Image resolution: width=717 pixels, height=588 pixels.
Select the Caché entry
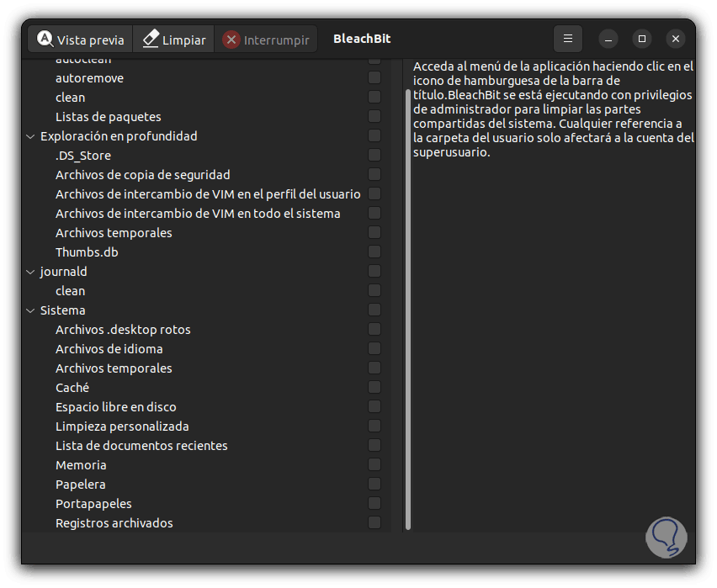pos(72,387)
